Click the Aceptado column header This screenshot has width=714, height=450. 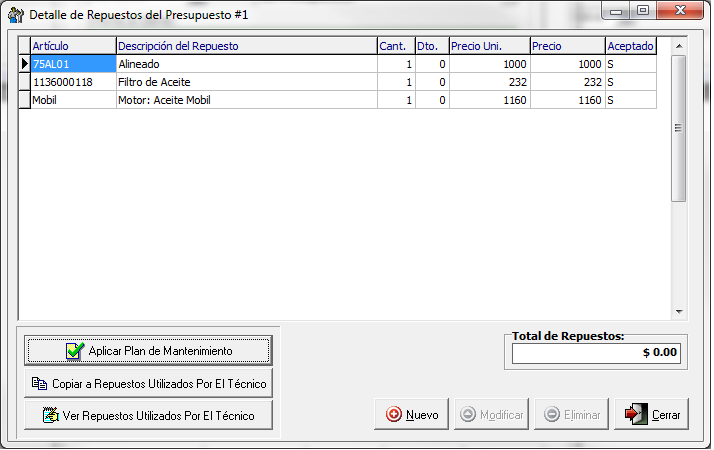point(631,46)
